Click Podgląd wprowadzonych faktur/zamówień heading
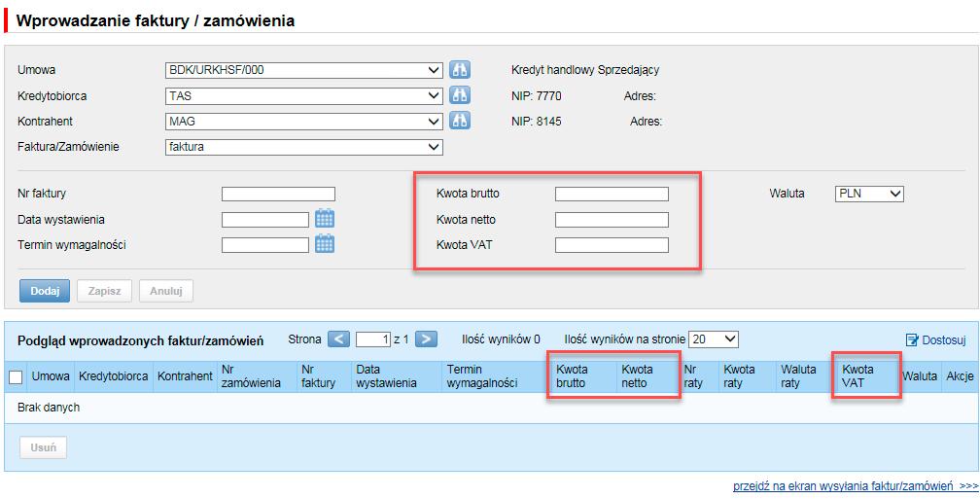The width and height of the screenshot is (980, 499). 141,340
